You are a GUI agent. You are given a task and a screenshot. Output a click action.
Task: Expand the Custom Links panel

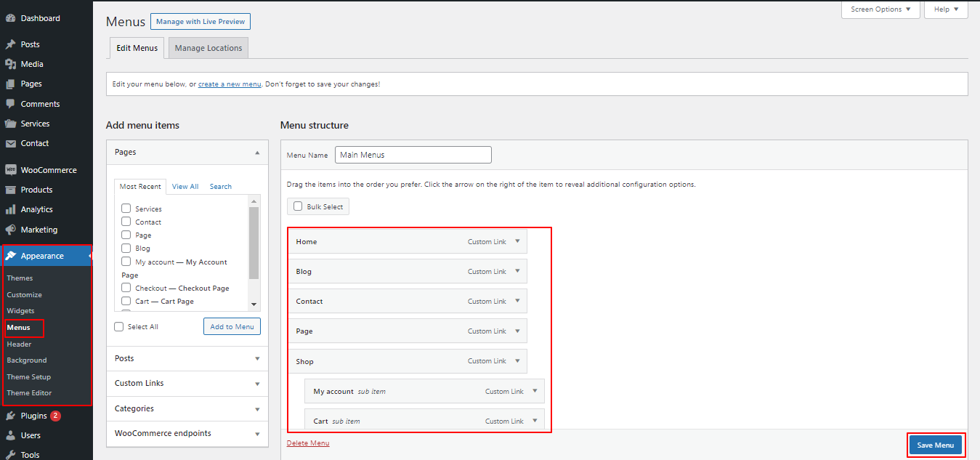point(257,384)
